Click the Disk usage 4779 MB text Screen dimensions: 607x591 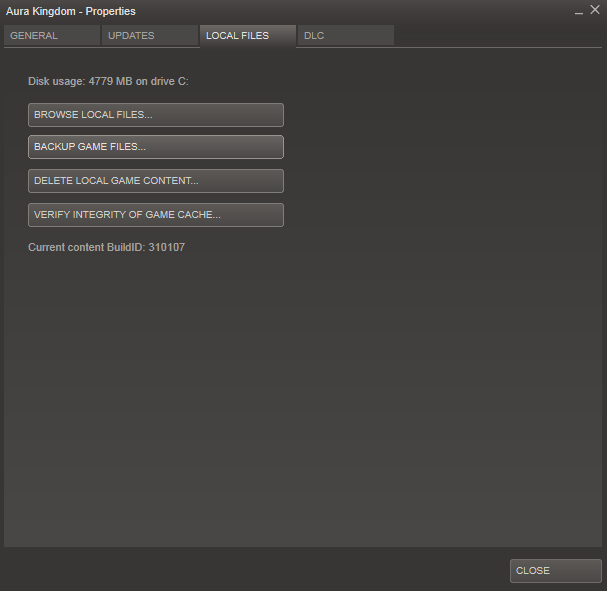(108, 82)
